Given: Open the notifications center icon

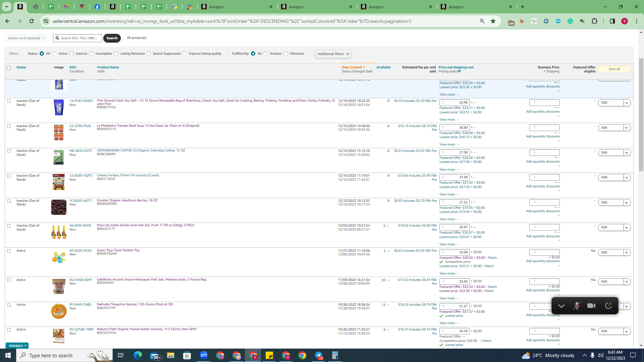Looking at the screenshot, I should point(633,355).
